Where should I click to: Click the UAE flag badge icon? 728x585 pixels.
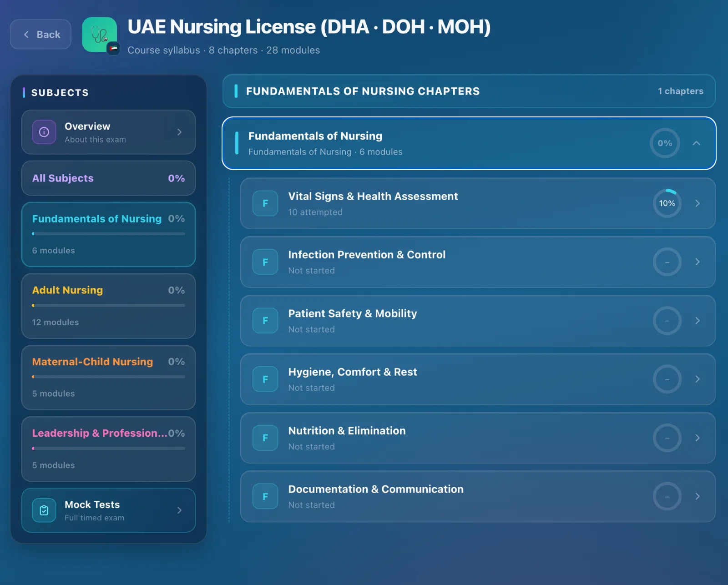pyautogui.click(x=113, y=48)
